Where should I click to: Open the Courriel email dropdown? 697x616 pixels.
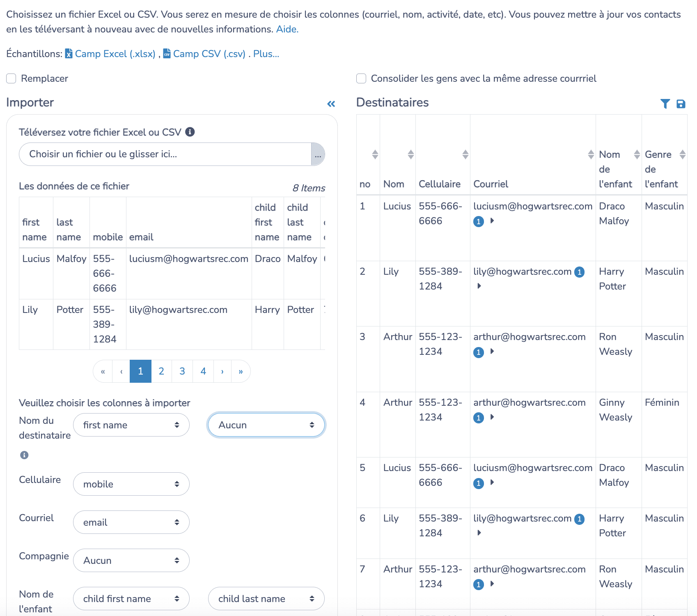point(131,522)
